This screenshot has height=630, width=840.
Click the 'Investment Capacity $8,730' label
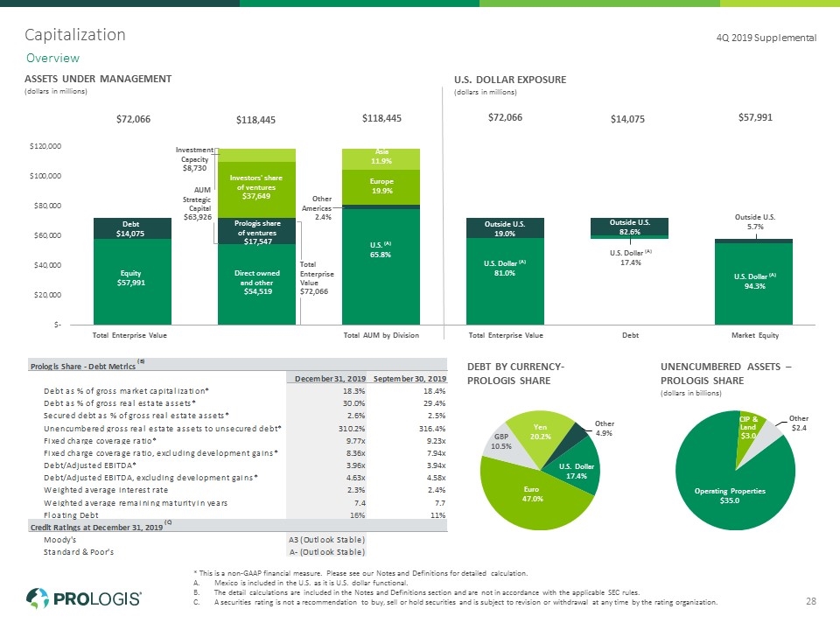(x=194, y=159)
